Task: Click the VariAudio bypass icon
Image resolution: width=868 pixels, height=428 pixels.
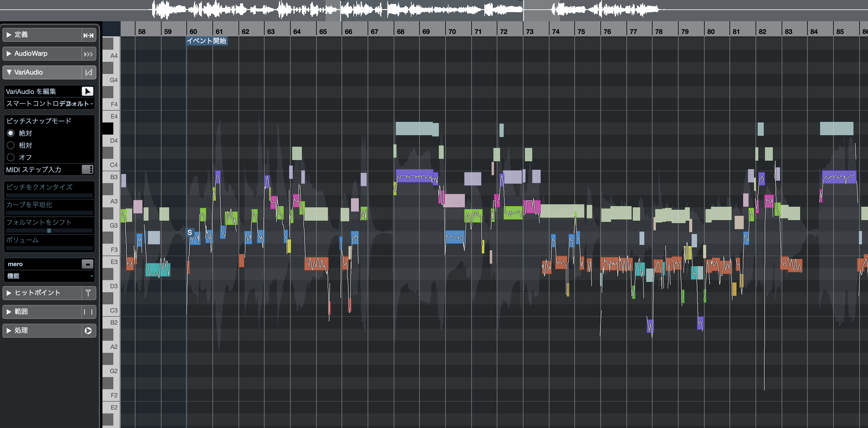Action: click(x=88, y=72)
